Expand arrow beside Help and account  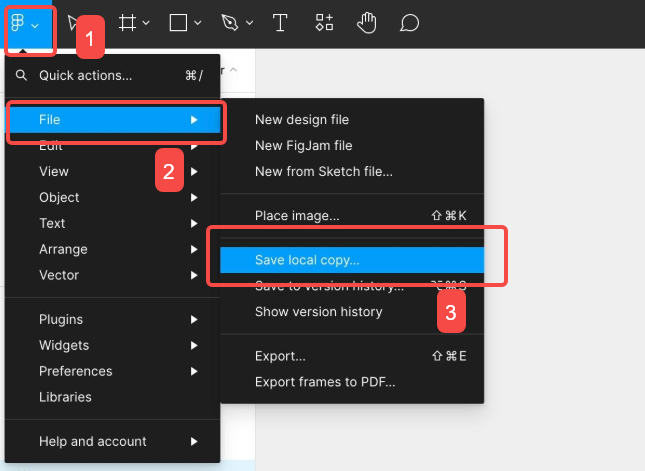click(x=194, y=442)
